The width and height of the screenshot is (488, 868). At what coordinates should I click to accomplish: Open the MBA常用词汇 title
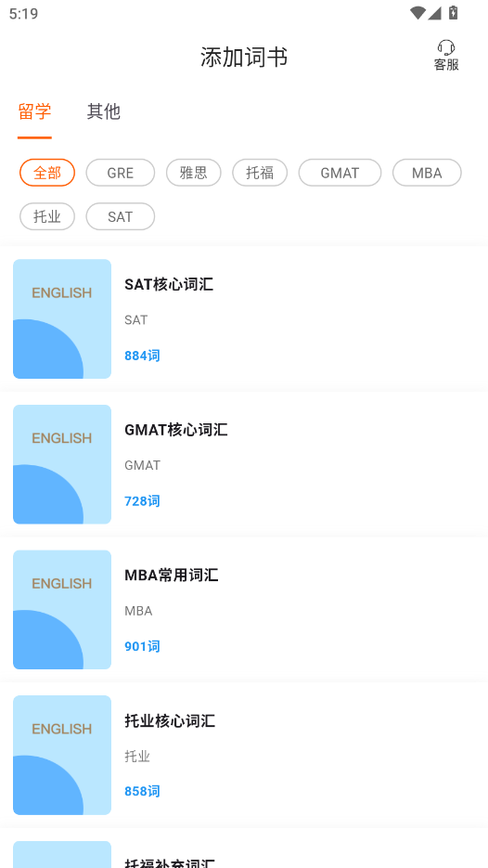172,576
